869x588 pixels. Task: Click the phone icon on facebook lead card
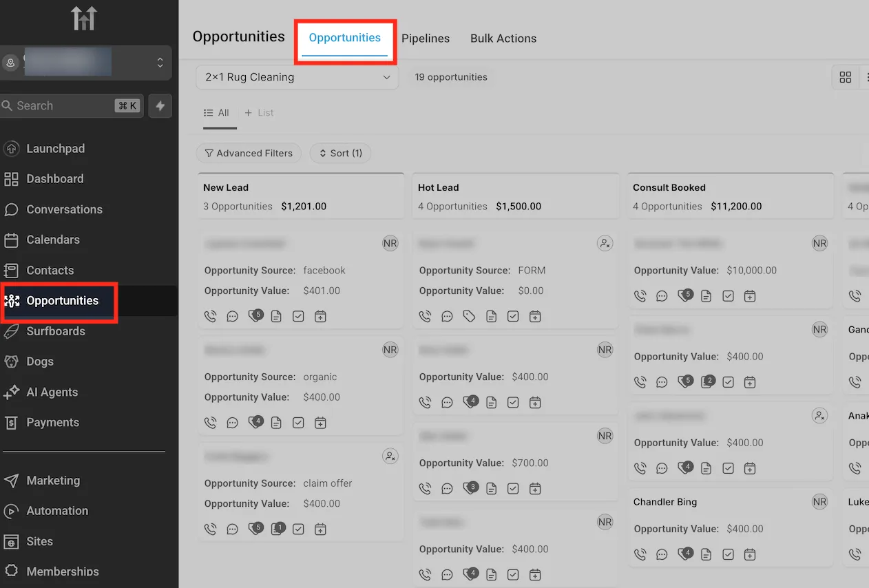tap(211, 316)
